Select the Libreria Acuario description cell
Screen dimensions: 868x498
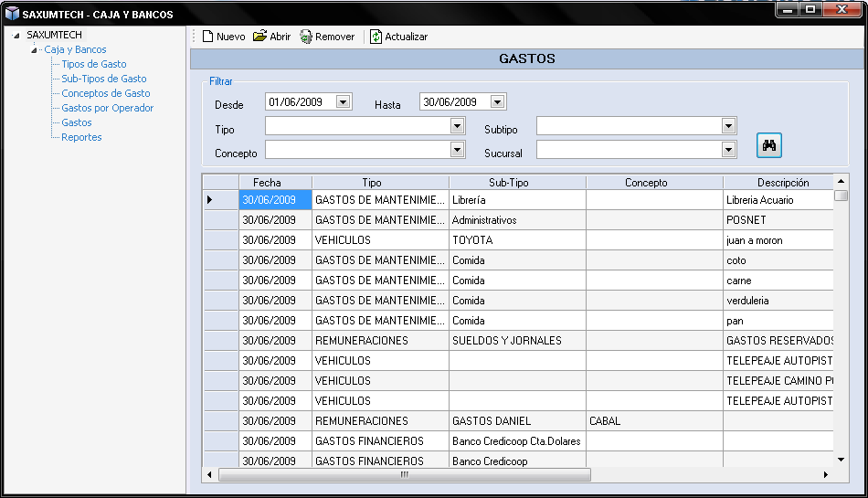click(x=778, y=200)
